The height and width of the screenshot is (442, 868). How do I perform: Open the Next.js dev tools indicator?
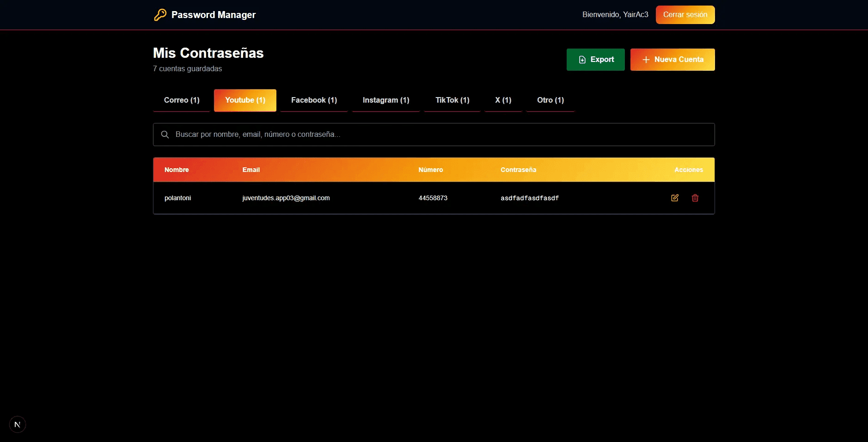coord(18,424)
